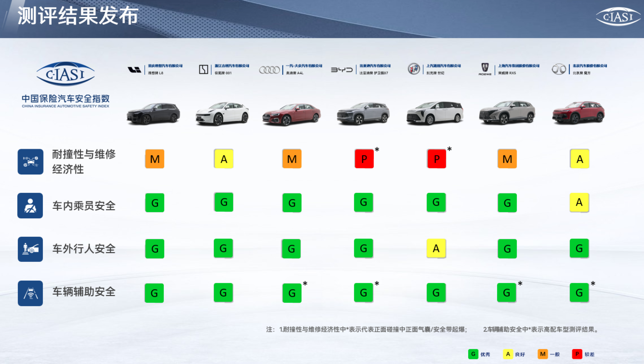Image resolution: width=644 pixels, height=364 pixels.
Task: Click the Buick tri-shield logo
Action: [x=414, y=69]
